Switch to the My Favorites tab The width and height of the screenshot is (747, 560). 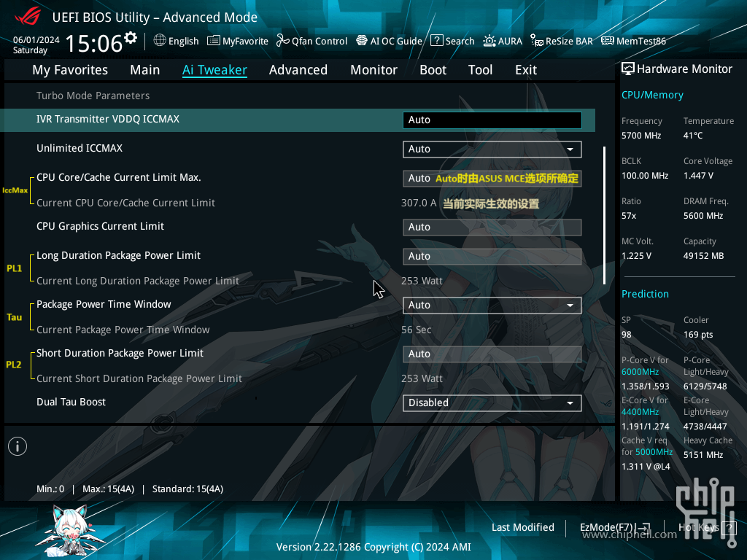(x=70, y=70)
